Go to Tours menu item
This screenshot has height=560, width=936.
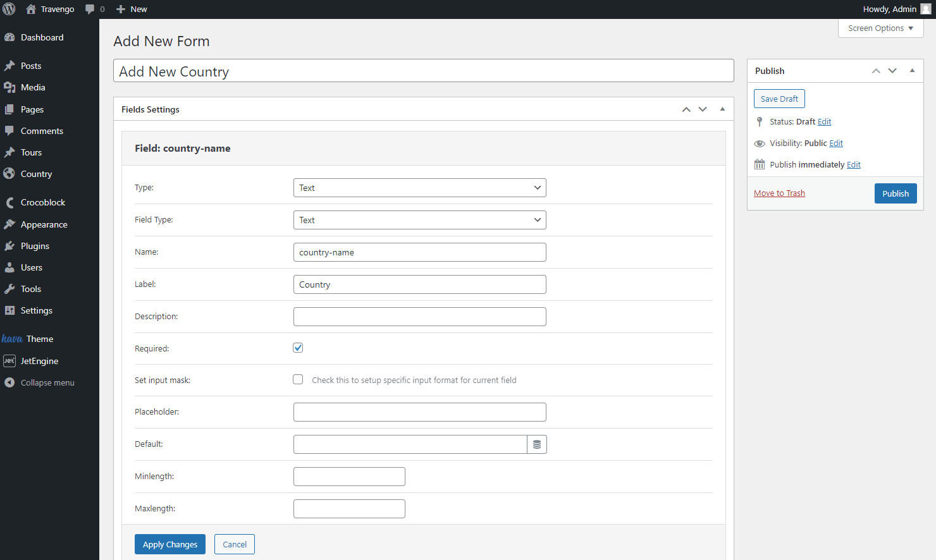pyautogui.click(x=49, y=152)
